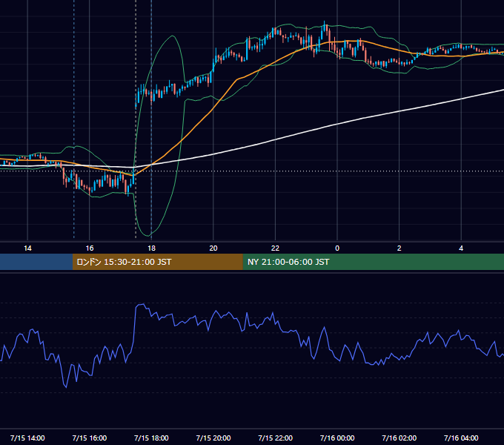Click the 7/15 20:00 date label

[x=213, y=438]
